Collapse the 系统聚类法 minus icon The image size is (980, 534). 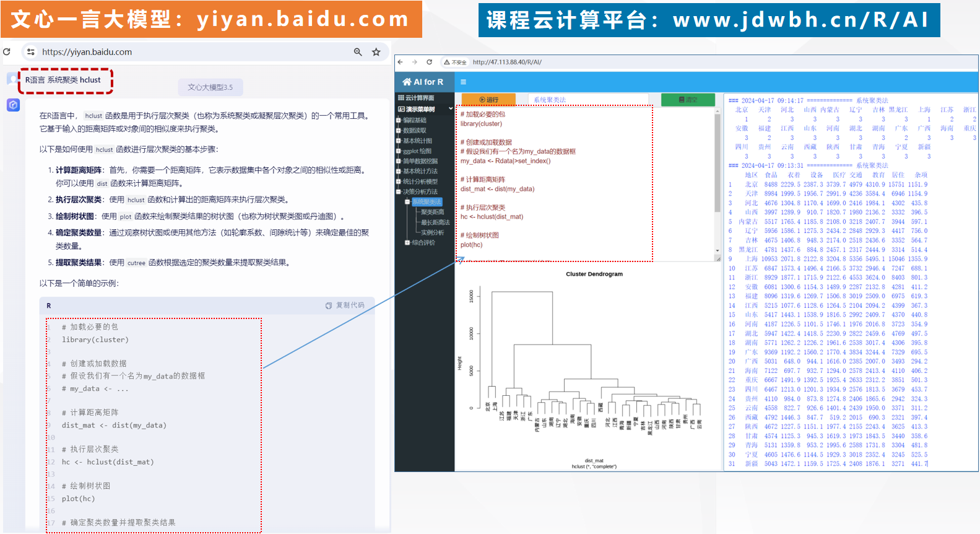point(407,202)
